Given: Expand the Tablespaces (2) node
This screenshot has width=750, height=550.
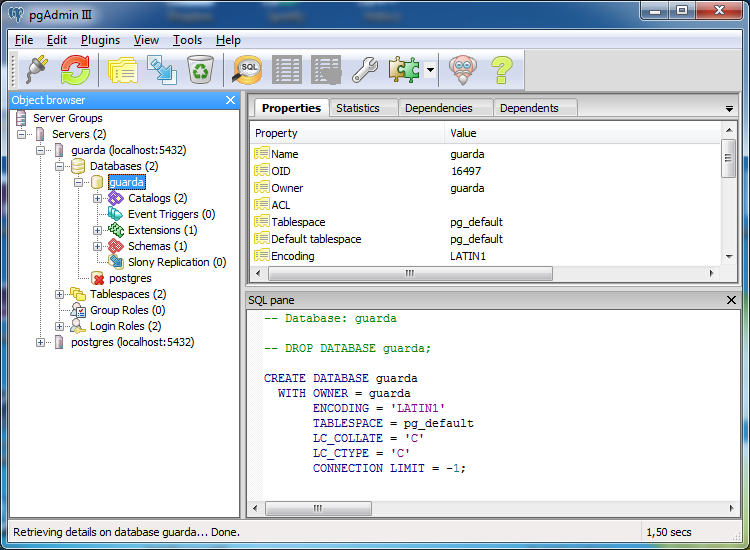Looking at the screenshot, I should coord(59,295).
